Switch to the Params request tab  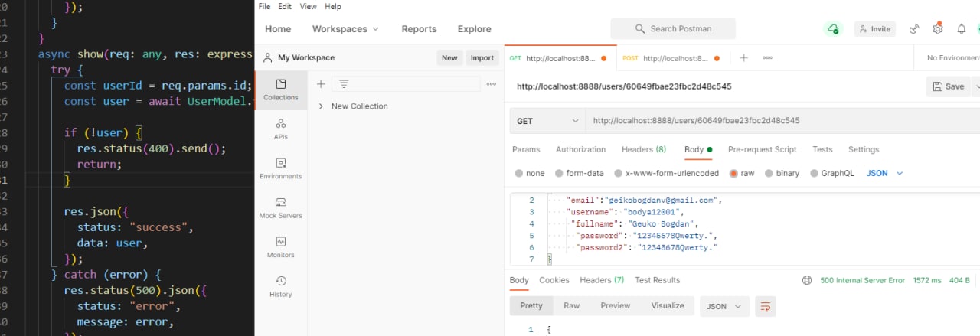click(x=526, y=149)
